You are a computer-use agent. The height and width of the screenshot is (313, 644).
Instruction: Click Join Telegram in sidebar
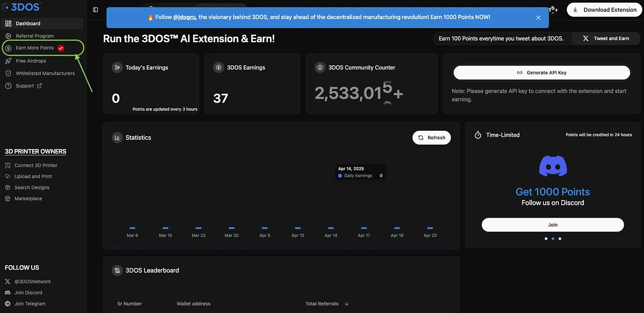pyautogui.click(x=30, y=304)
